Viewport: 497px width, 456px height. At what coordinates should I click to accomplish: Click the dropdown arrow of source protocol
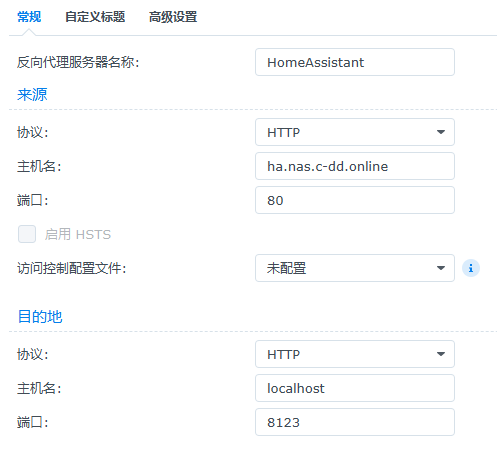point(441,132)
